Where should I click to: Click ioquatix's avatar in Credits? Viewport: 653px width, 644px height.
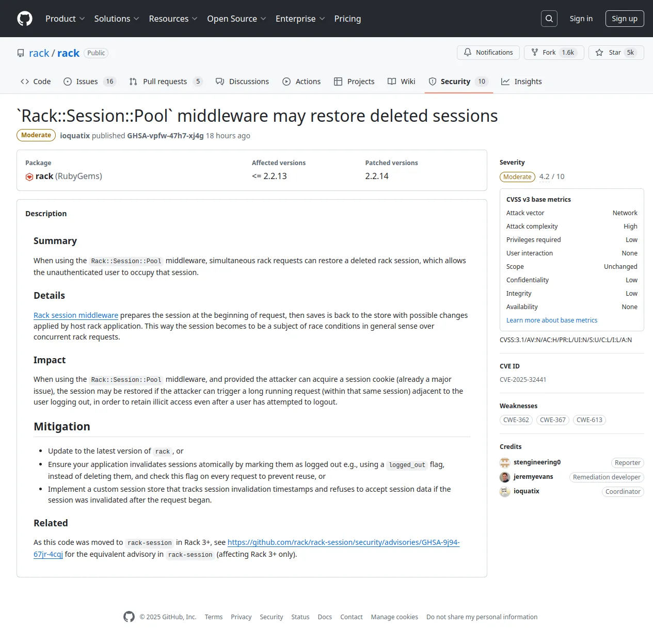pyautogui.click(x=505, y=491)
